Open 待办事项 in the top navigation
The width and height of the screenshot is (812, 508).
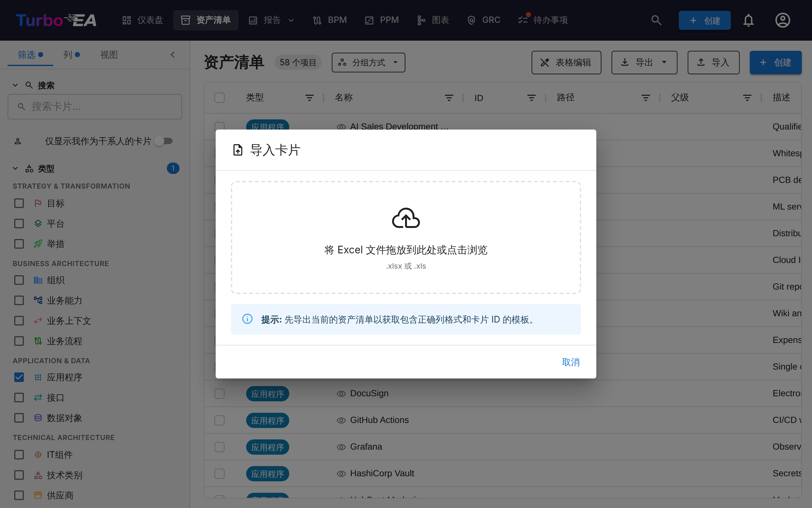543,20
